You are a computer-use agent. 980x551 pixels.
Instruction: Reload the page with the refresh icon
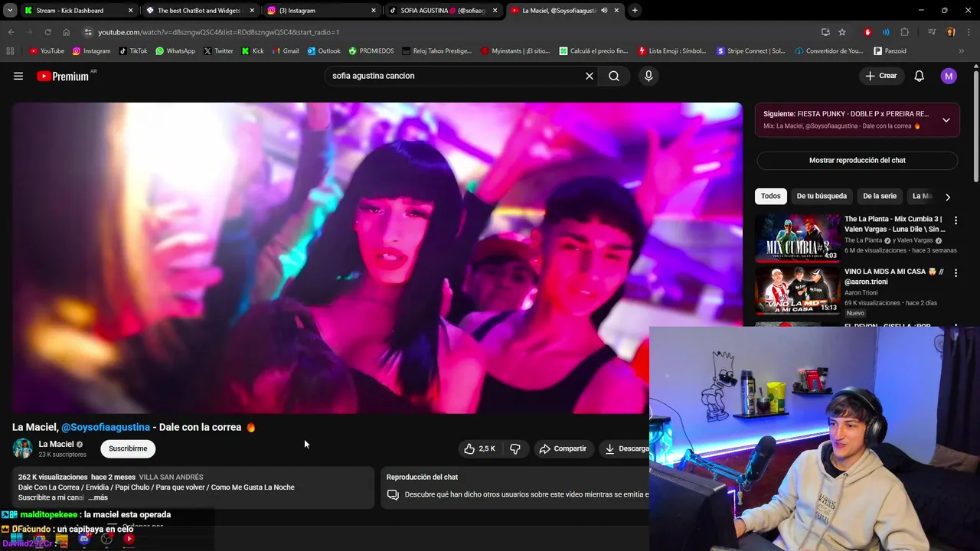47,32
